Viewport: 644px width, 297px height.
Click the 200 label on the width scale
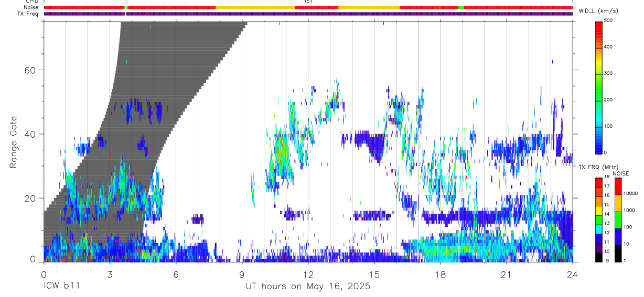609,100
